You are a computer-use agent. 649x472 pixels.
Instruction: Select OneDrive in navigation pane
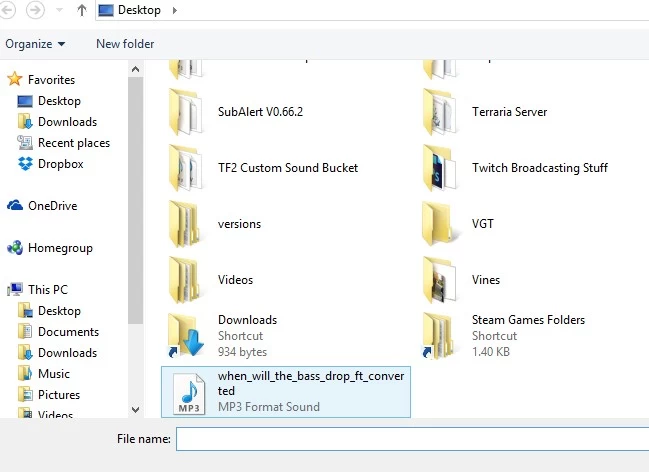click(53, 206)
